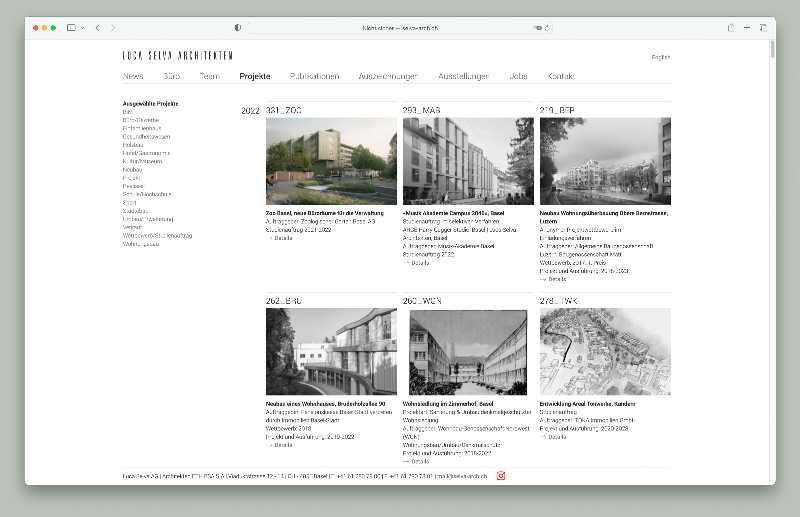
Task: Click the Safari address bar field
Action: coord(398,27)
